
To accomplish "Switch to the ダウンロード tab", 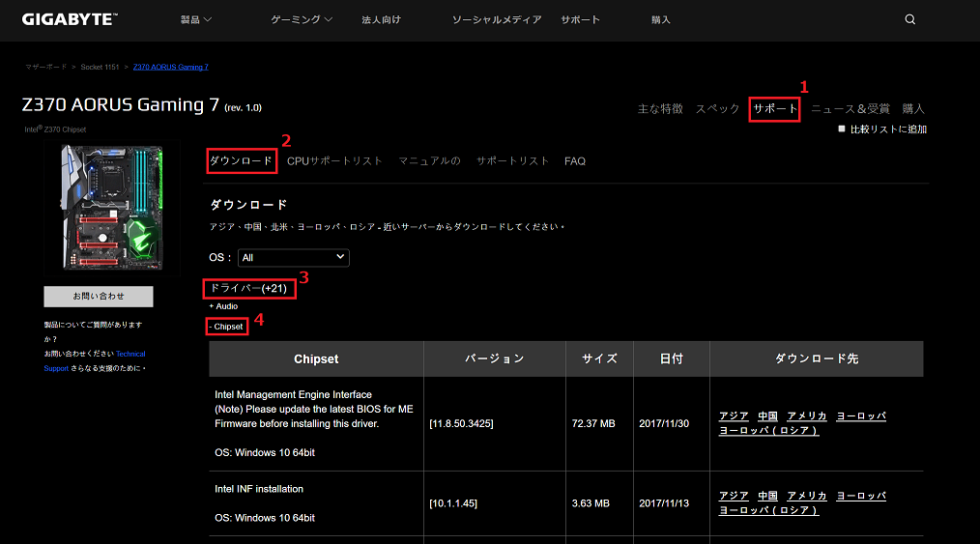I will (x=242, y=160).
